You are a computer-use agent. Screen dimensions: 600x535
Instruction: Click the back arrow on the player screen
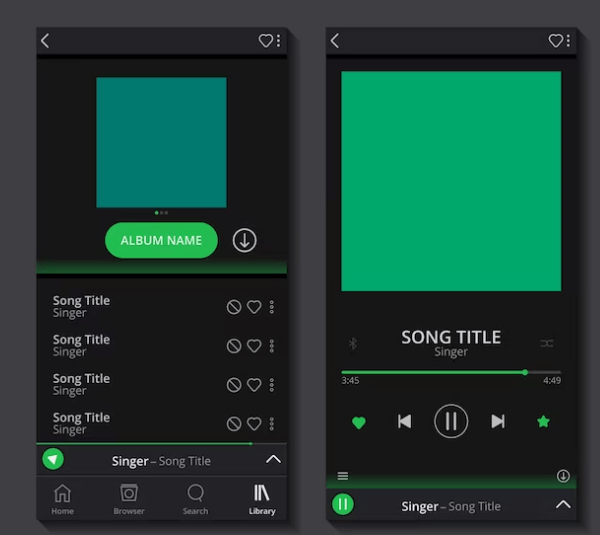(335, 41)
